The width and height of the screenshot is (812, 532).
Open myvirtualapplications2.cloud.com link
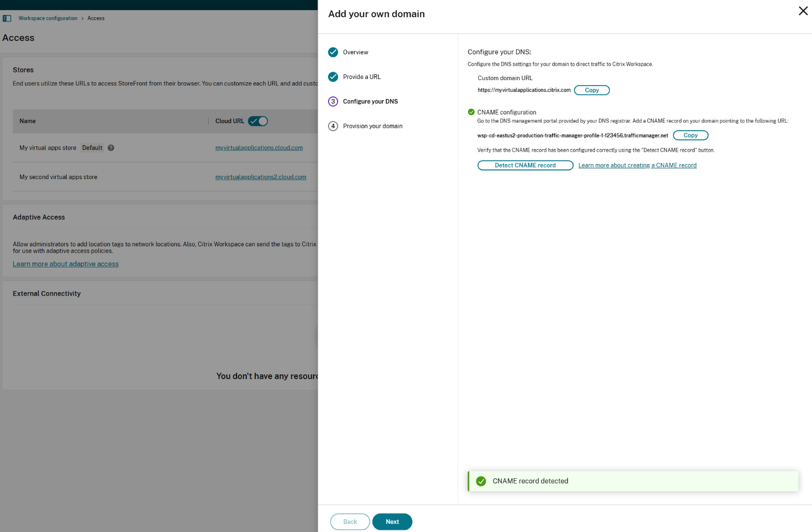261,177
